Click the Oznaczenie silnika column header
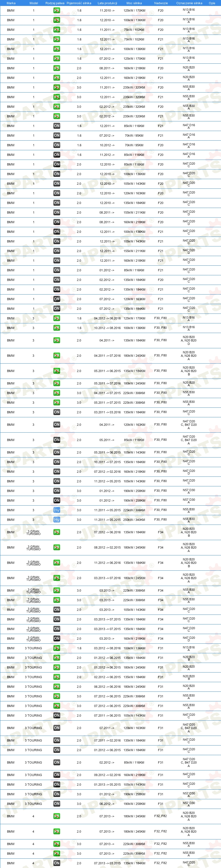The height and width of the screenshot is (868, 221). [x=189, y=3]
